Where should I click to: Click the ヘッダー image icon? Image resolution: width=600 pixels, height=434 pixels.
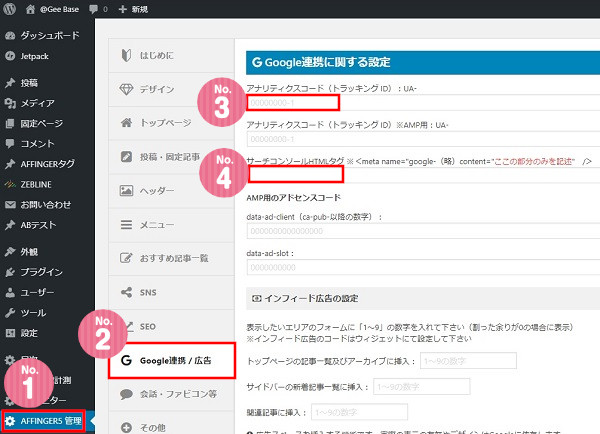[126, 190]
